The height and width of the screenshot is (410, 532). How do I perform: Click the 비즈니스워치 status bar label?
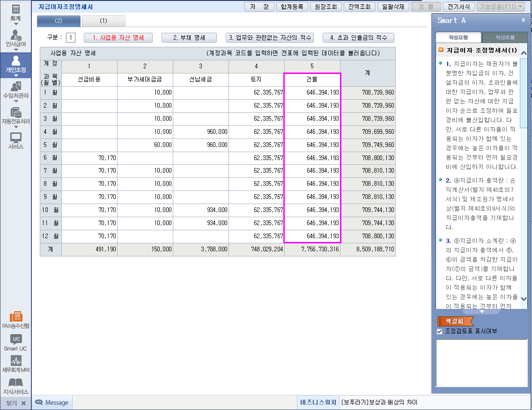coord(318,402)
